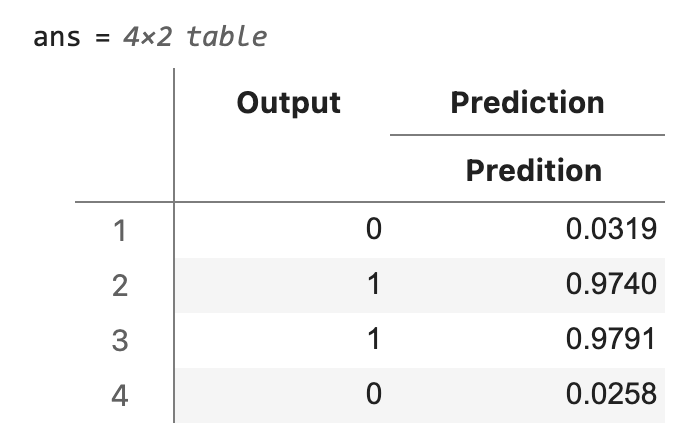Select row number 3
Image resolution: width=676 pixels, height=438 pixels.
tap(120, 341)
